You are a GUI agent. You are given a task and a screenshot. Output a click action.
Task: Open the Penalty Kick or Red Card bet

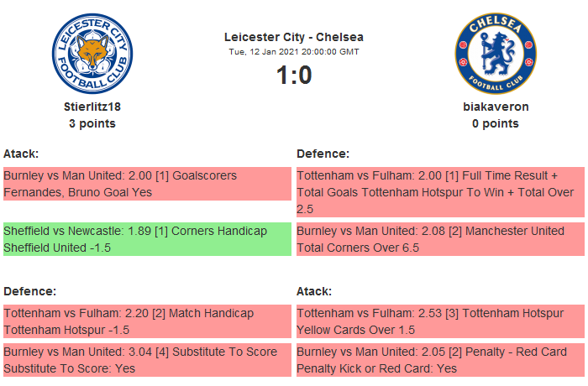click(x=440, y=360)
